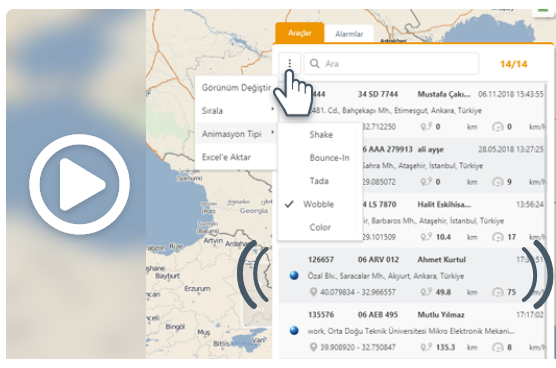This screenshot has height=368, width=556.
Task: Open the three-dot options menu
Action: coord(290,63)
